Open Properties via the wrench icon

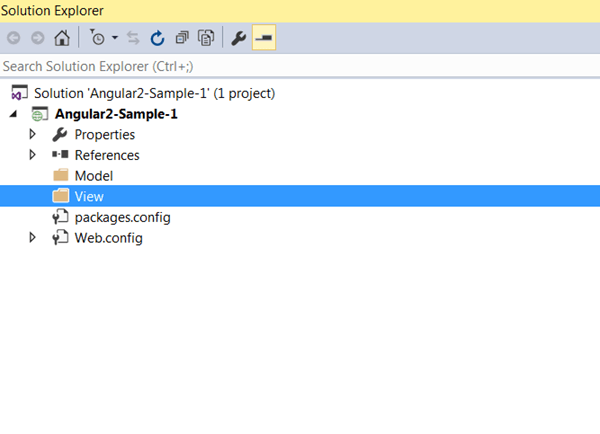[x=238, y=39]
